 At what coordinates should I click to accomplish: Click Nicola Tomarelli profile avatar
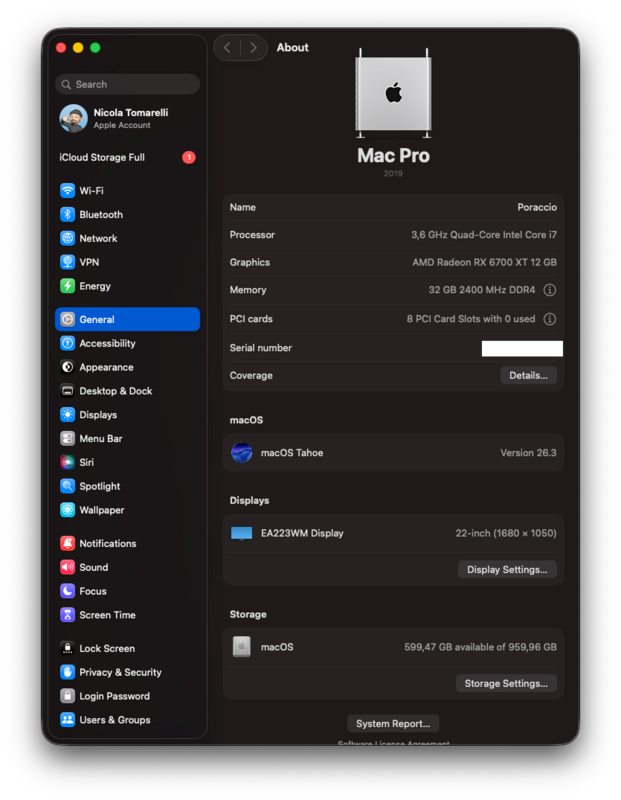[x=73, y=118]
